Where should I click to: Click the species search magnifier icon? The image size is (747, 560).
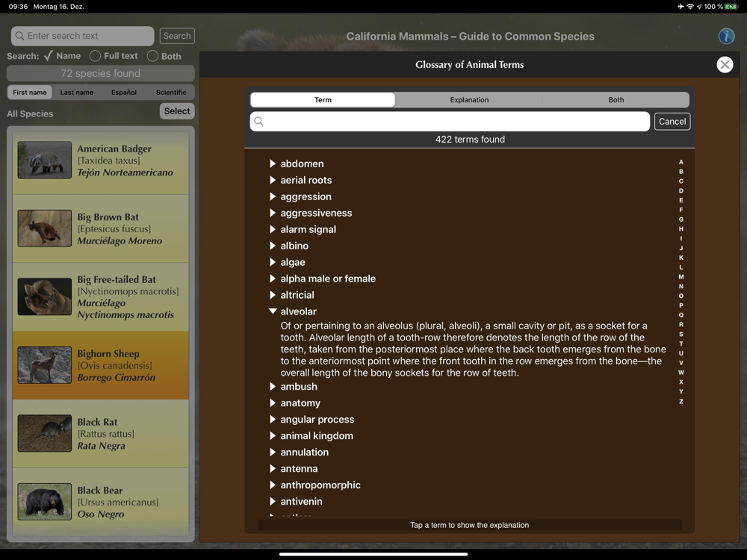click(x=19, y=36)
